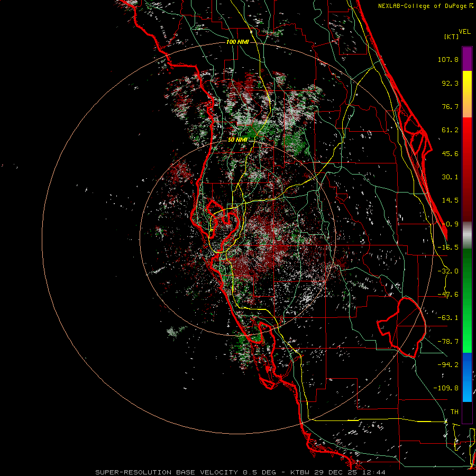Pick the red segment of the velocity colorbar
Image resolution: width=476 pixels, height=476 pixels.
pyautogui.click(x=467, y=169)
